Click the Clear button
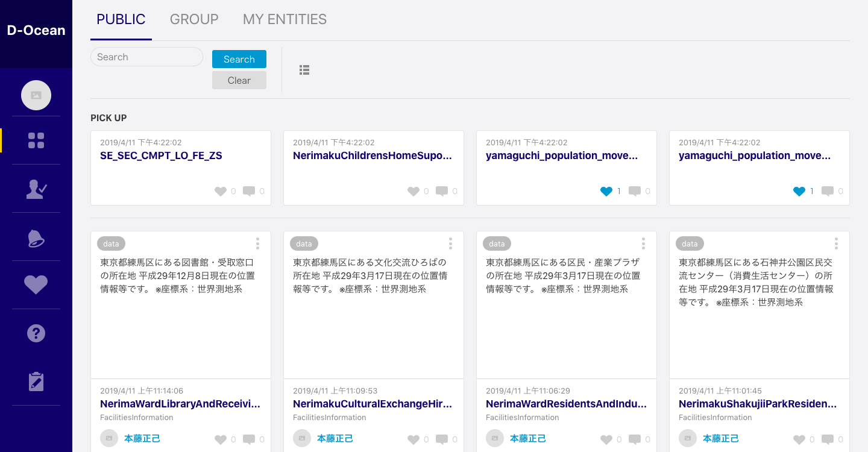 pos(239,80)
